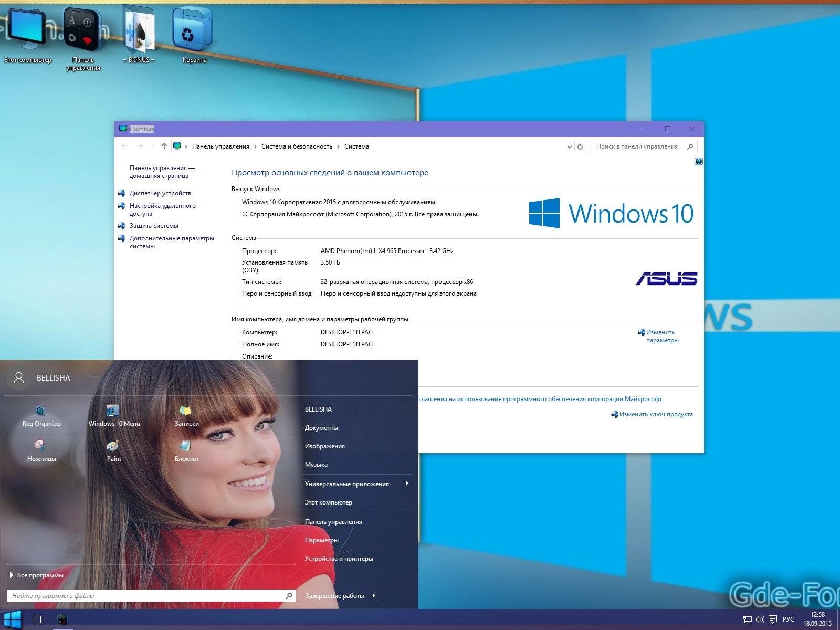Click computer name 'DESKTOP-F1JTPAG' next to 'Компьютер:'
Screen dimensions: 840x630
click(x=346, y=332)
